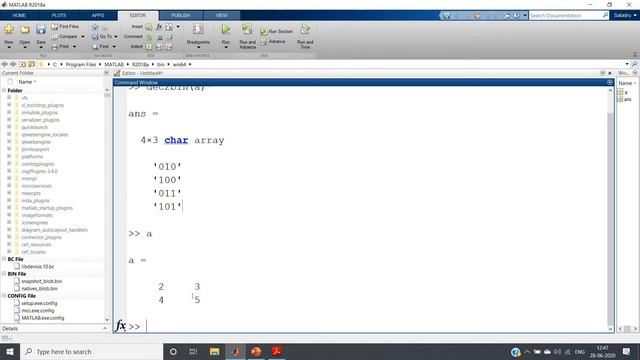Click the Save floppy disk icon
The height and width of the screenshot is (360, 640).
pos(41,29)
